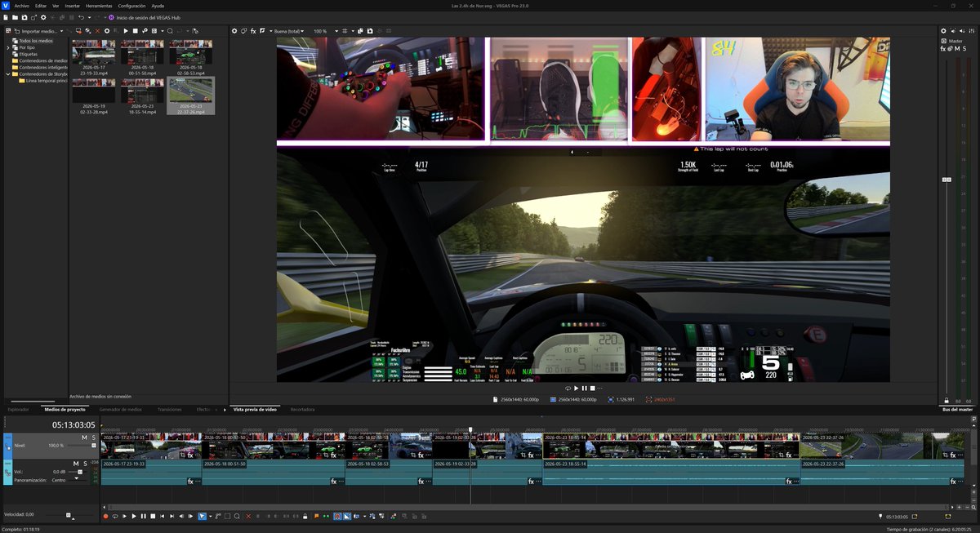Viewport: 980px width, 533px height.
Task: Open the master bus gear settings
Action: (x=943, y=31)
